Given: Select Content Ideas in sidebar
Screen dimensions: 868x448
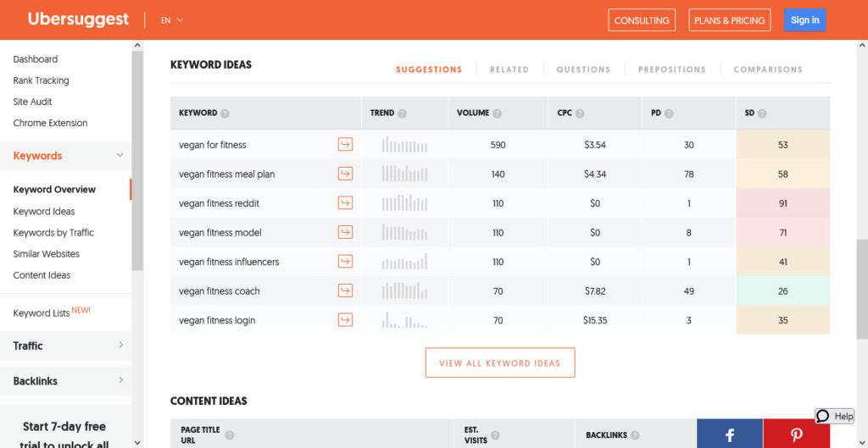Looking at the screenshot, I should (42, 275).
